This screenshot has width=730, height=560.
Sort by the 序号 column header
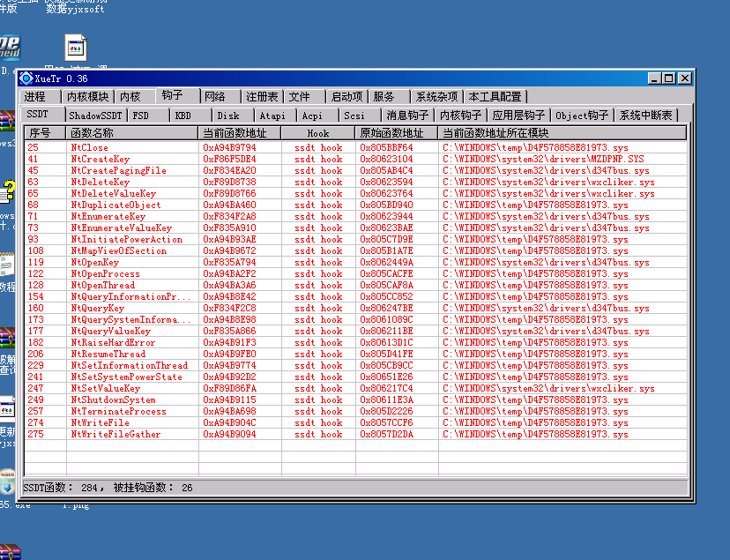click(x=45, y=133)
